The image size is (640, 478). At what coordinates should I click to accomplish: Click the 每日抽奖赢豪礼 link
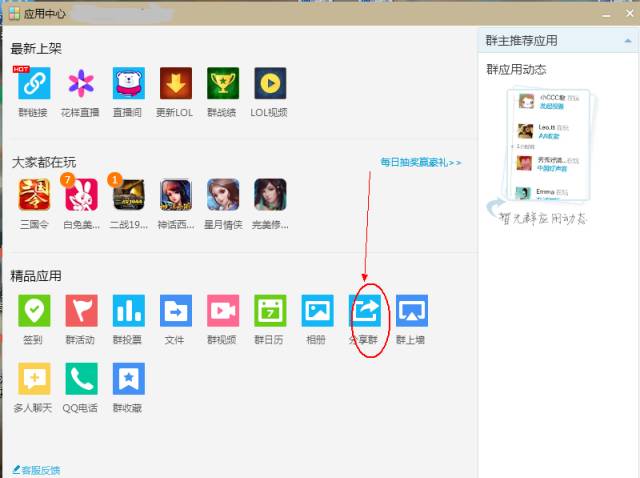point(421,162)
